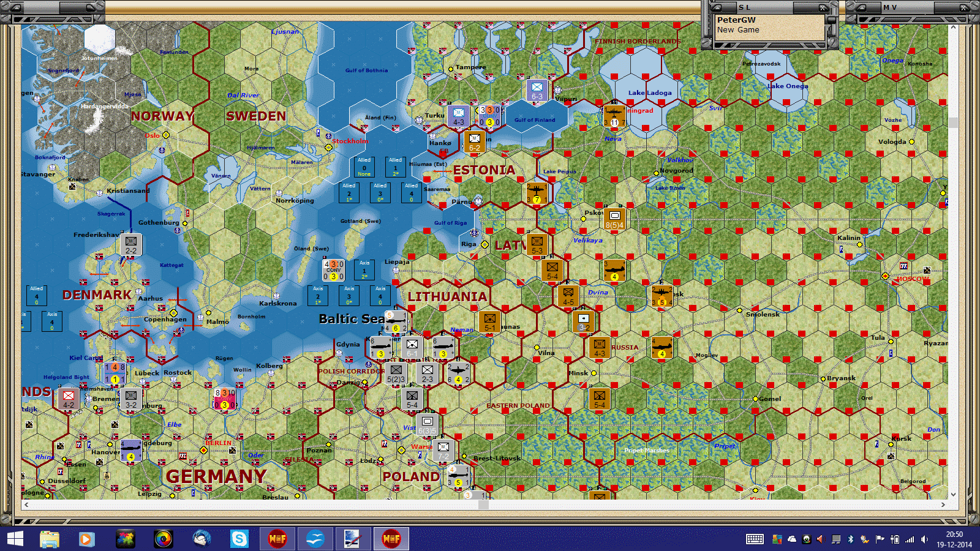Select the naval stack at Kiel Canal
Screen dimensions: 980x551
115,373
